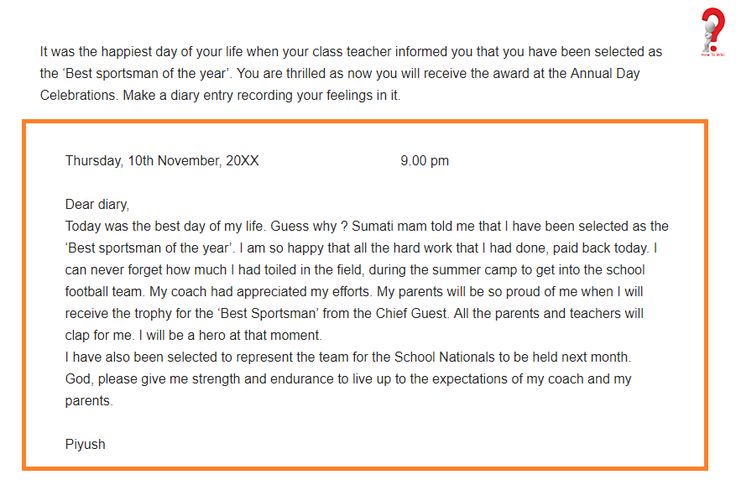Click the line beginning 'God, please give me strength'
This screenshot has width=736, height=480.
coord(348,380)
